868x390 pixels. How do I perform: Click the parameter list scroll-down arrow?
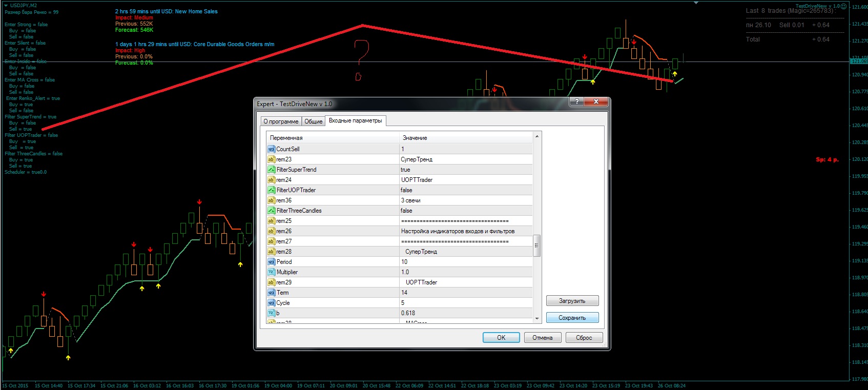coord(537,319)
